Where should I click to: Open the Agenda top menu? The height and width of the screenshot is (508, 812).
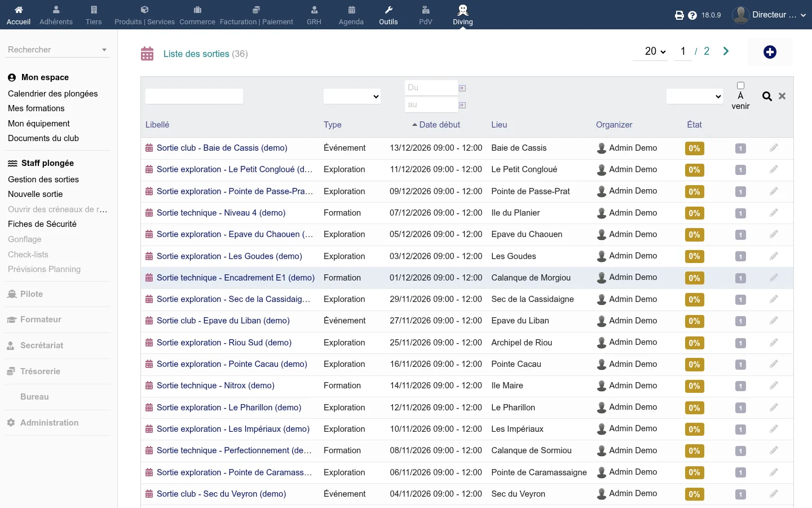(351, 15)
